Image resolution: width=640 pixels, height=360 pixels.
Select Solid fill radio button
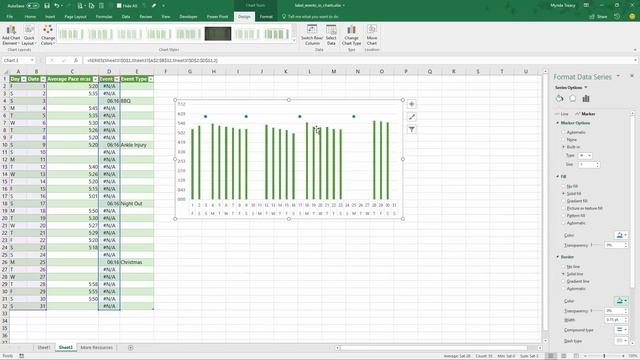pyautogui.click(x=564, y=193)
